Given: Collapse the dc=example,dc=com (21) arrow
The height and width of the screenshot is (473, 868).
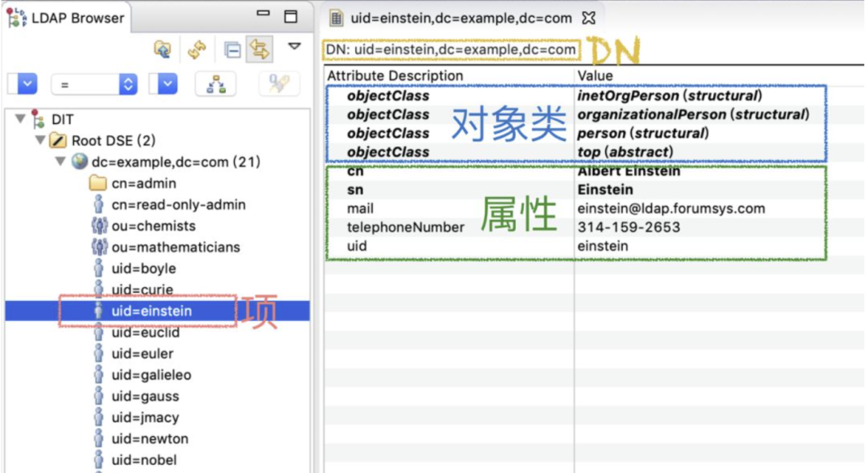Looking at the screenshot, I should coord(60,161).
